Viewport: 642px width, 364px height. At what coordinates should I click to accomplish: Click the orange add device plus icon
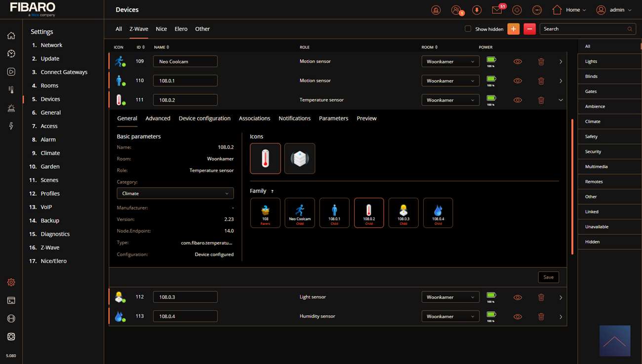pos(513,29)
